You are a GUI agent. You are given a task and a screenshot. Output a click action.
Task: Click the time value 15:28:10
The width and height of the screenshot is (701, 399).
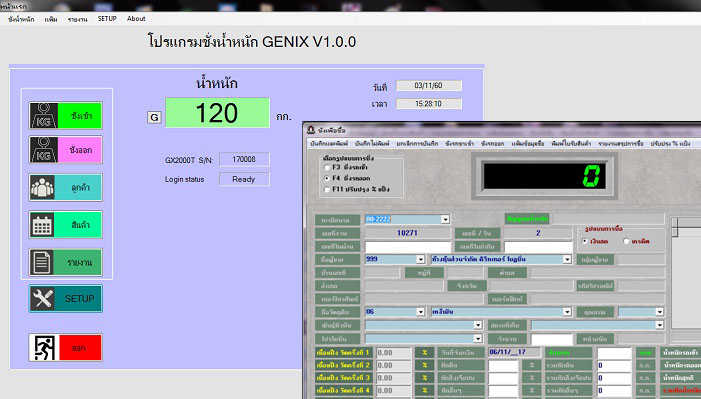tap(428, 104)
